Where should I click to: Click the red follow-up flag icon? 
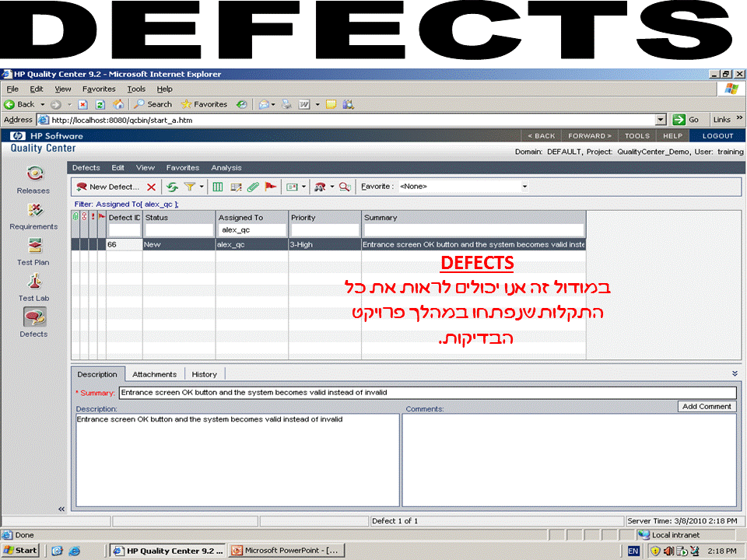pos(271,187)
